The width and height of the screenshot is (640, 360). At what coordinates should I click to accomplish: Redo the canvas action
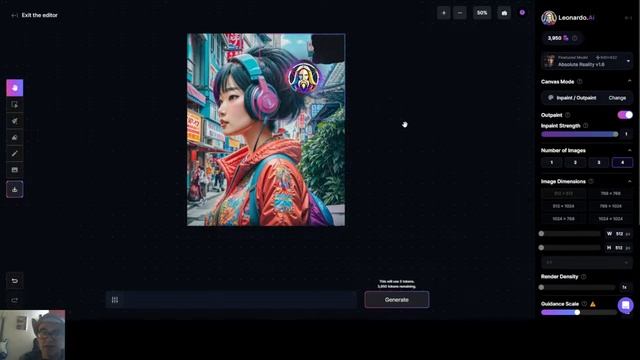click(15, 300)
